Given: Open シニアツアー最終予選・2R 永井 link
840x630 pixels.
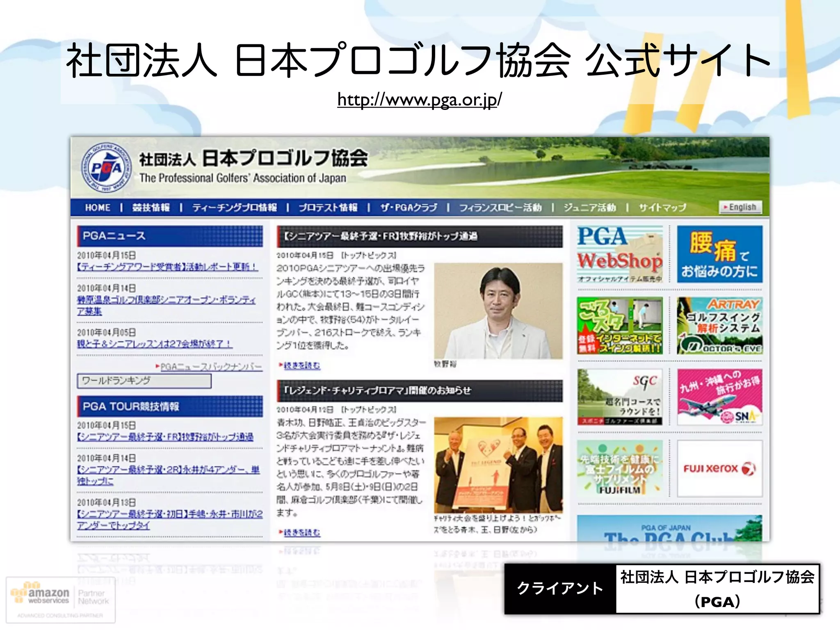Looking at the screenshot, I should tap(169, 475).
